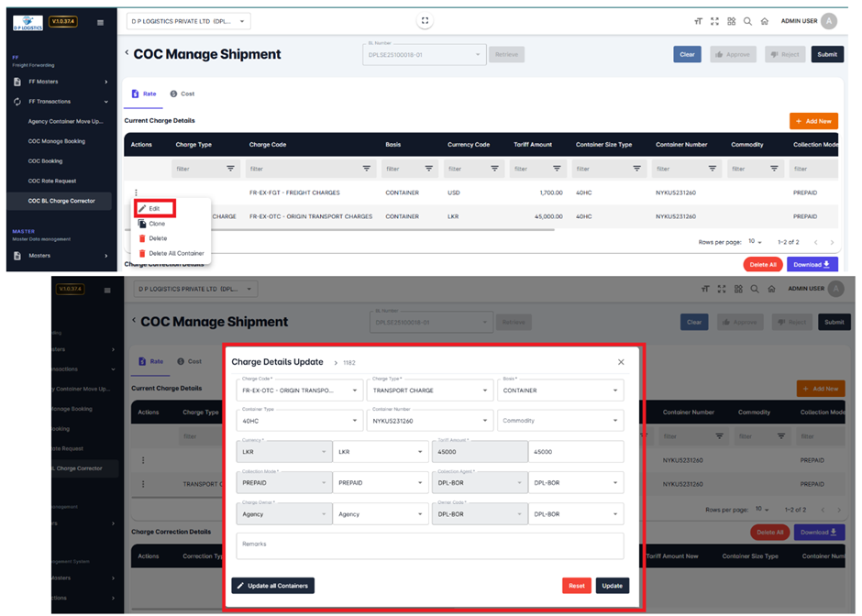Open the company D P Logistics dropdown
Viewport: 862px width, 616px height.
(188, 21)
